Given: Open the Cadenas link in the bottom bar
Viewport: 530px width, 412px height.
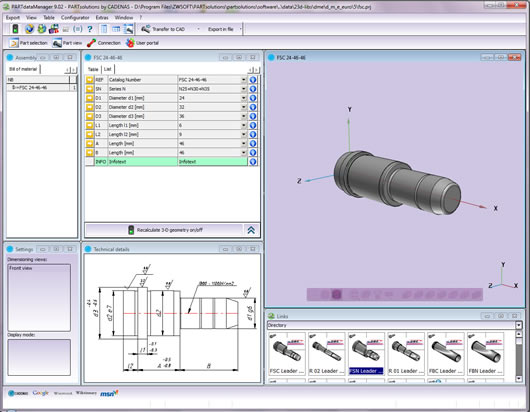Looking at the screenshot, I should [18, 393].
